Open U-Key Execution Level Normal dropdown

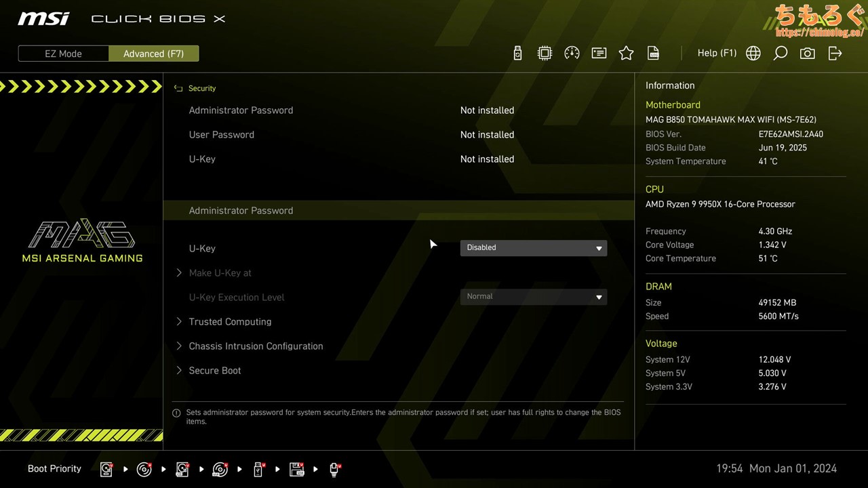click(x=533, y=297)
